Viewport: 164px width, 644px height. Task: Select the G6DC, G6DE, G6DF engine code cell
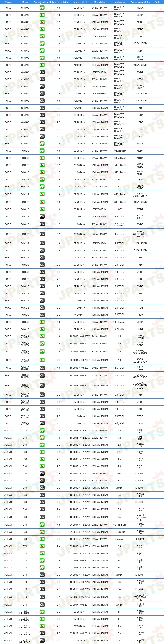140,376
